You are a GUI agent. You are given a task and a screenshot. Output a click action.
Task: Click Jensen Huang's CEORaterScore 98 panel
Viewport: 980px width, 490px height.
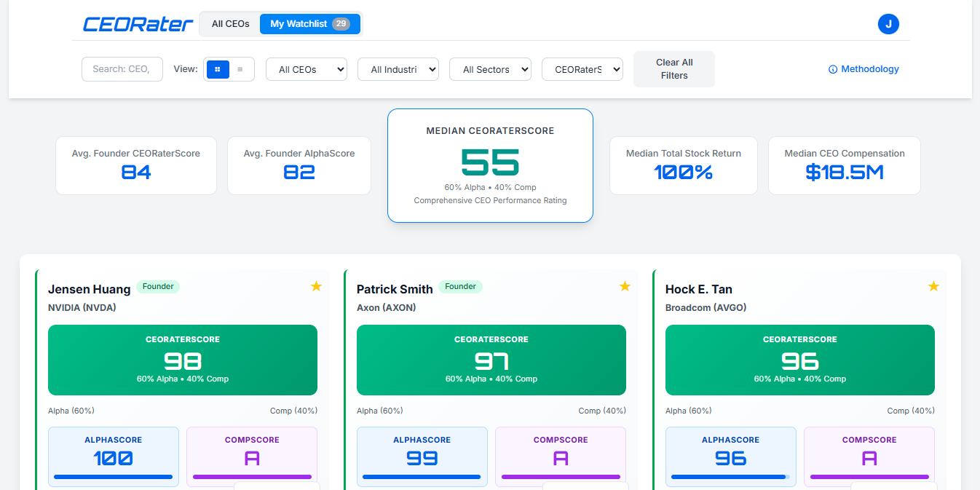click(x=183, y=360)
